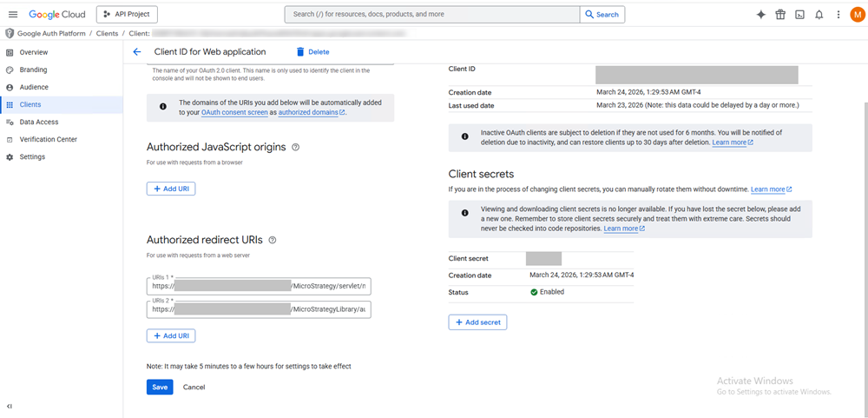Delete this OAuth client
Image resolution: width=868 pixels, height=418 pixels.
(312, 52)
